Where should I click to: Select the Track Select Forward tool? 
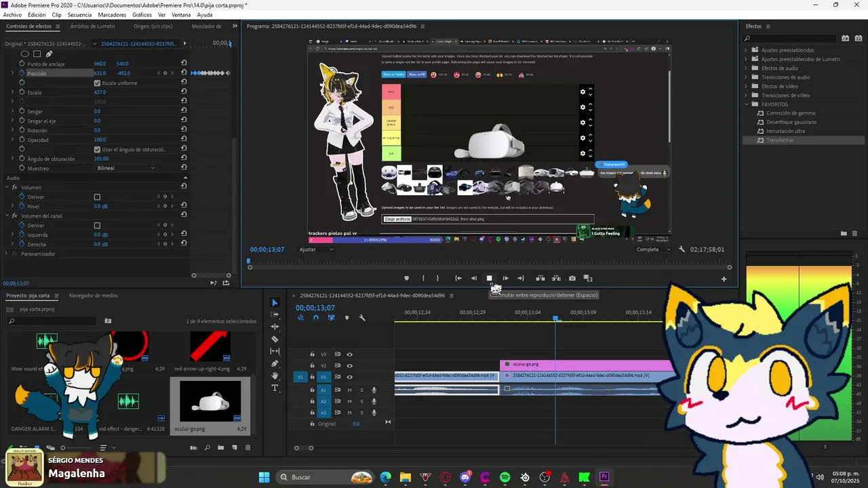pos(275,314)
